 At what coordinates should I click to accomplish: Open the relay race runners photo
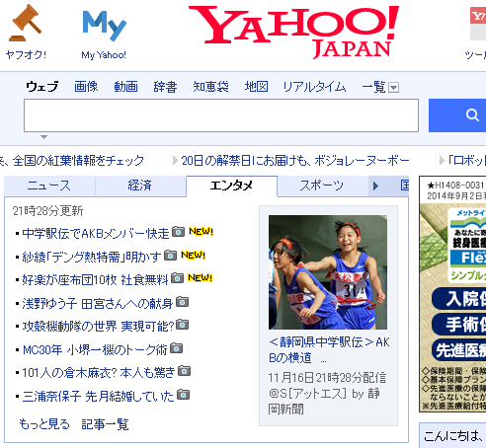[x=328, y=272]
